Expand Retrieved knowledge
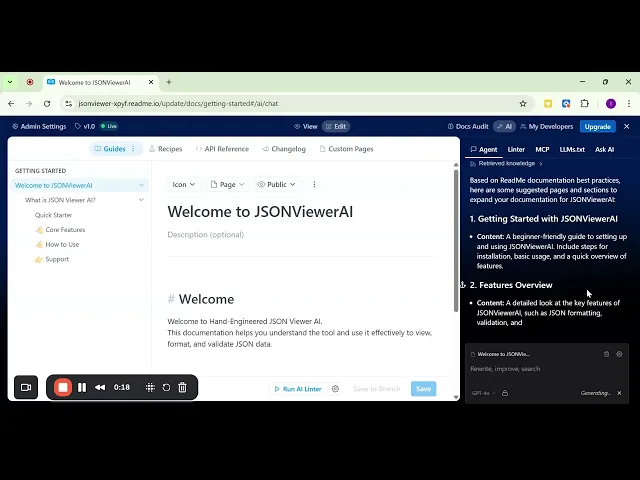640x480 pixels. (x=507, y=164)
